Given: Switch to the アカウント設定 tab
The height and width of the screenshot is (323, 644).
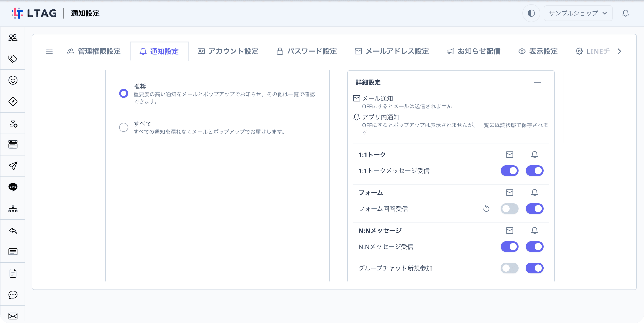Looking at the screenshot, I should point(228,51).
